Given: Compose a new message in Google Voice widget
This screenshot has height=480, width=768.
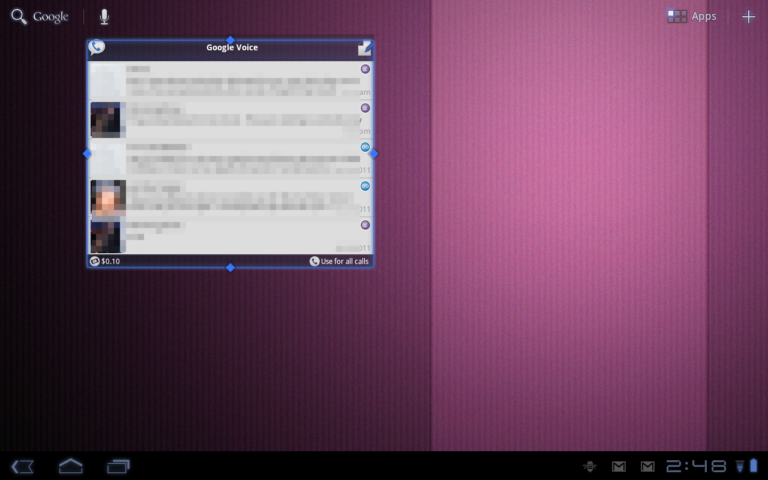Looking at the screenshot, I should tap(365, 48).
